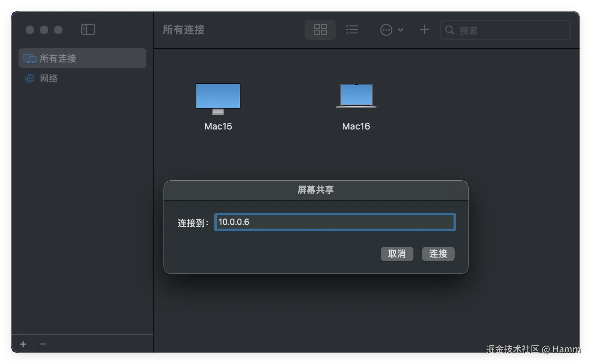The image size is (591, 364).
Task: Open the More options ellipsis icon
Action: (x=386, y=29)
